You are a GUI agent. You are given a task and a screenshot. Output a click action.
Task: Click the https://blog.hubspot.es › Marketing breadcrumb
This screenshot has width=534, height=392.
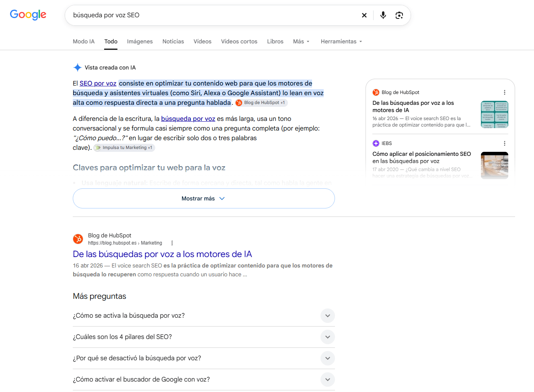coord(125,243)
